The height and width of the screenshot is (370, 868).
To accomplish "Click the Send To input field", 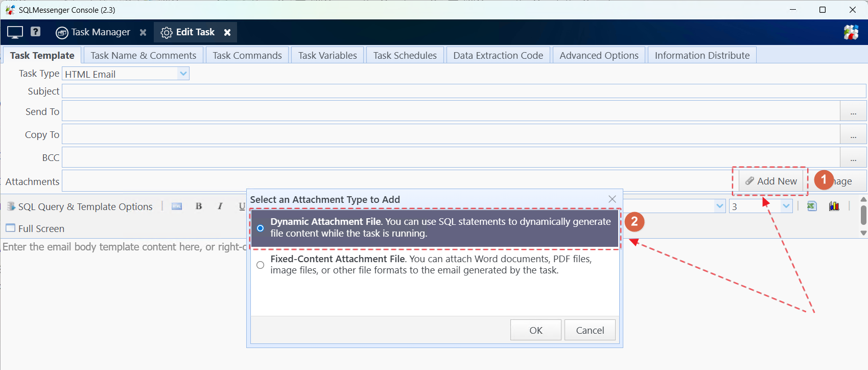I will pos(451,111).
